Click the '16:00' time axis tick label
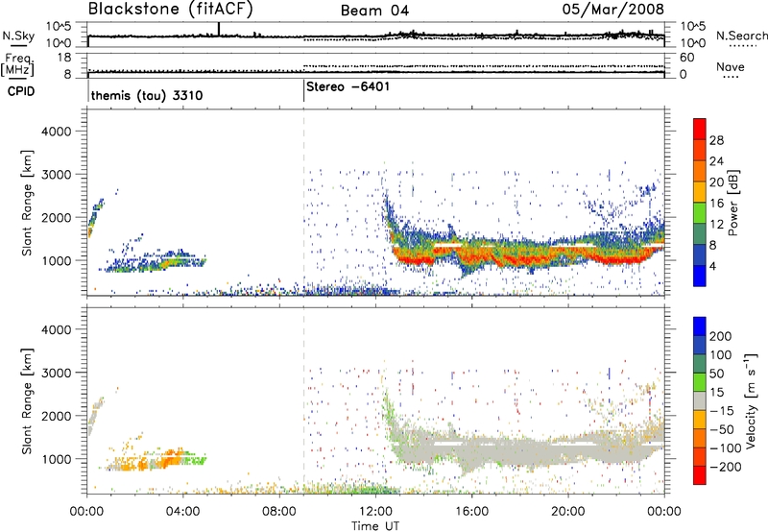 coord(471,512)
